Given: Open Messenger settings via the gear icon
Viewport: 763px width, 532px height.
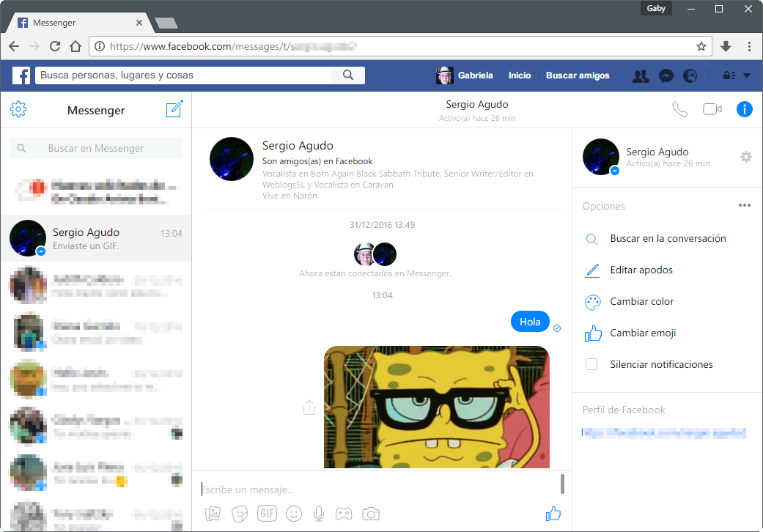Looking at the screenshot, I should pos(18,108).
